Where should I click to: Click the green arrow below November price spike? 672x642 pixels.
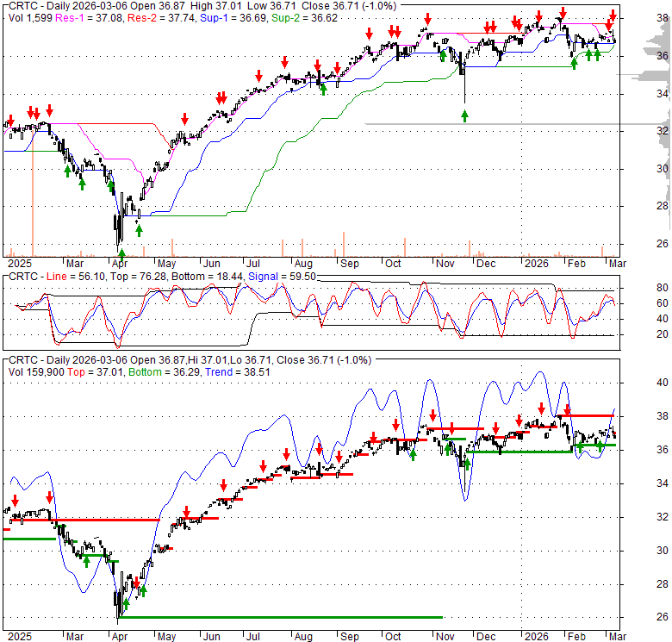coord(464,115)
